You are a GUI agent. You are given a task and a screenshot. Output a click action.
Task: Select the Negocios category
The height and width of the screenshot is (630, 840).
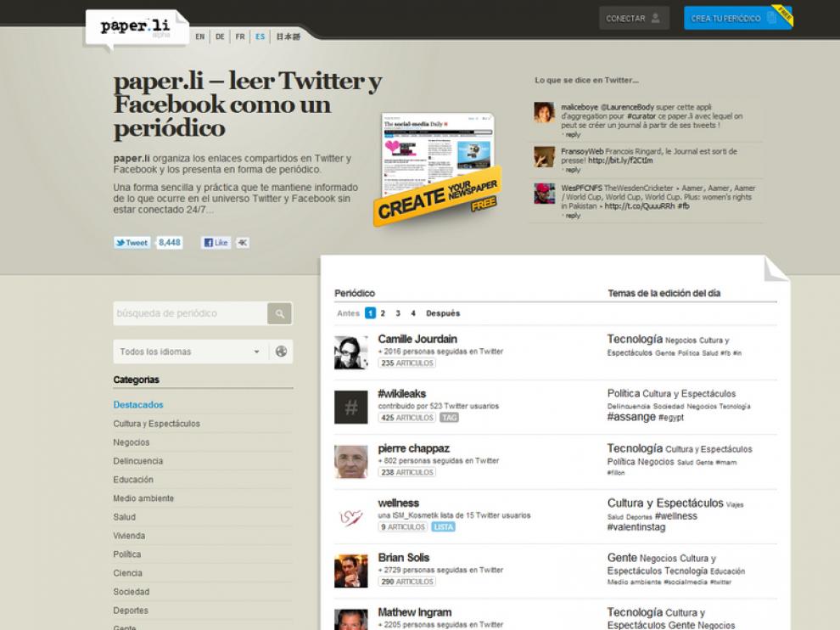point(132,442)
